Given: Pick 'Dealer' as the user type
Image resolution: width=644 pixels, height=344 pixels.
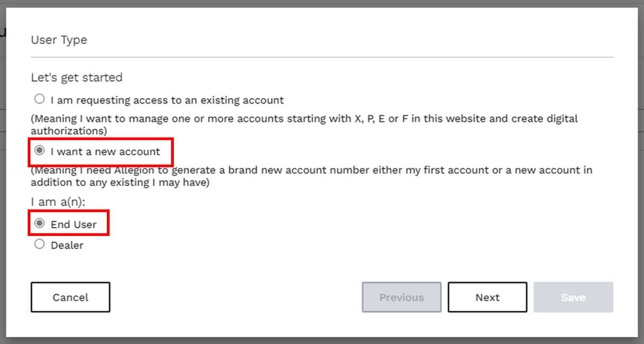Looking at the screenshot, I should [x=39, y=244].
